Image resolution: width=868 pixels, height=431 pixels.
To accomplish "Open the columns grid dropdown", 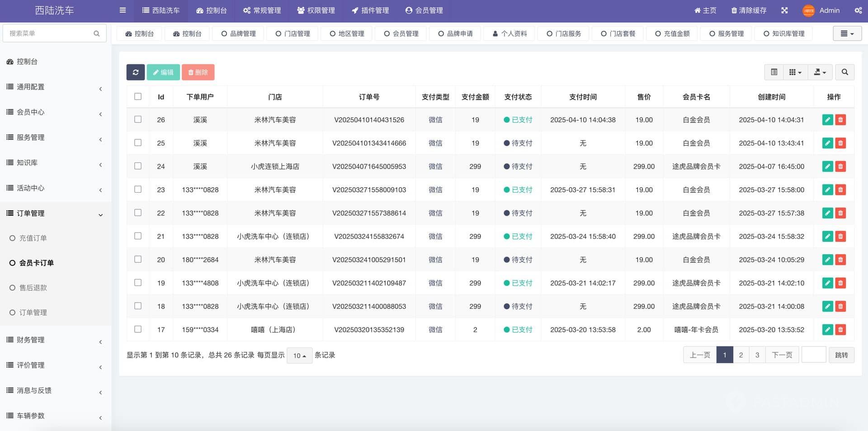I will point(795,72).
